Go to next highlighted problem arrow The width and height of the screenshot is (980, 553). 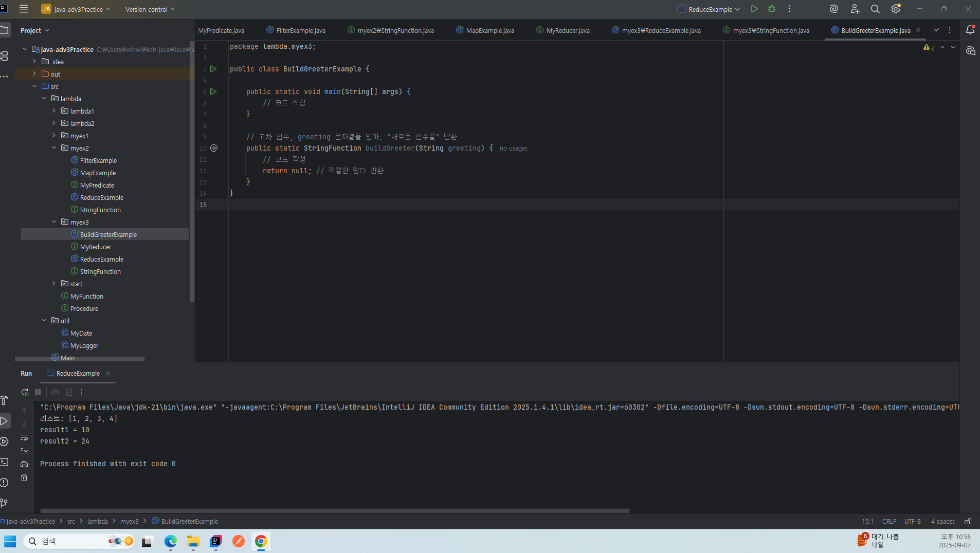[953, 47]
